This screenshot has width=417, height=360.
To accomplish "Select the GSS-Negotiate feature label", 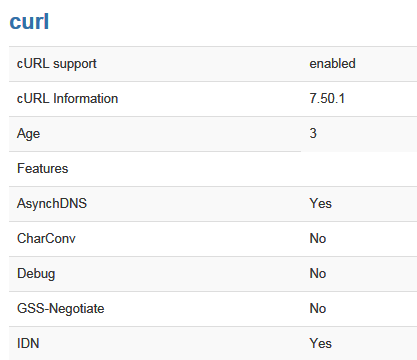I will [61, 309].
